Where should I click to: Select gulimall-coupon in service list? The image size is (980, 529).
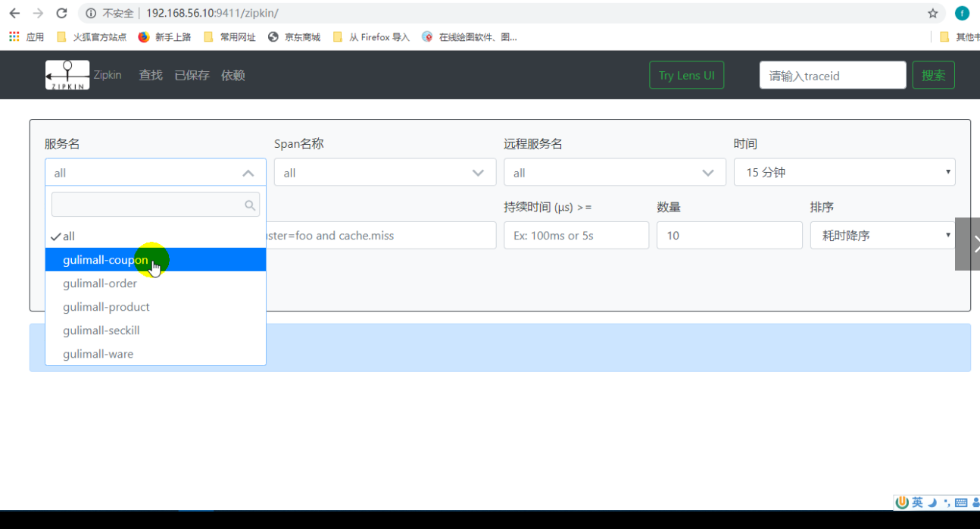click(x=155, y=260)
